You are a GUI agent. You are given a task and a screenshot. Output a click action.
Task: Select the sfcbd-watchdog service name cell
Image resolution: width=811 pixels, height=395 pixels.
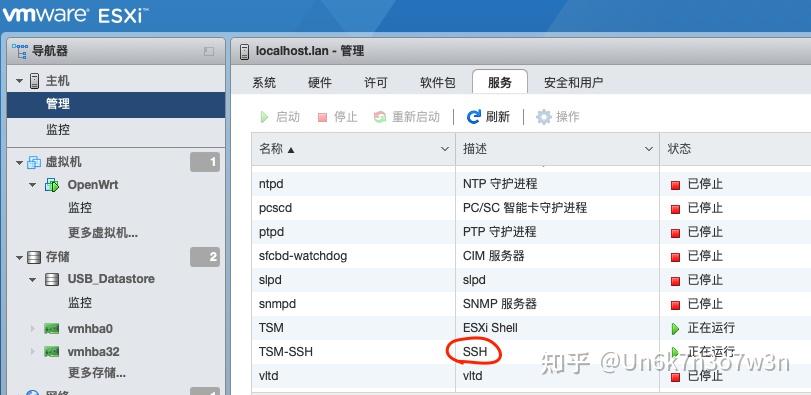[x=353, y=256]
